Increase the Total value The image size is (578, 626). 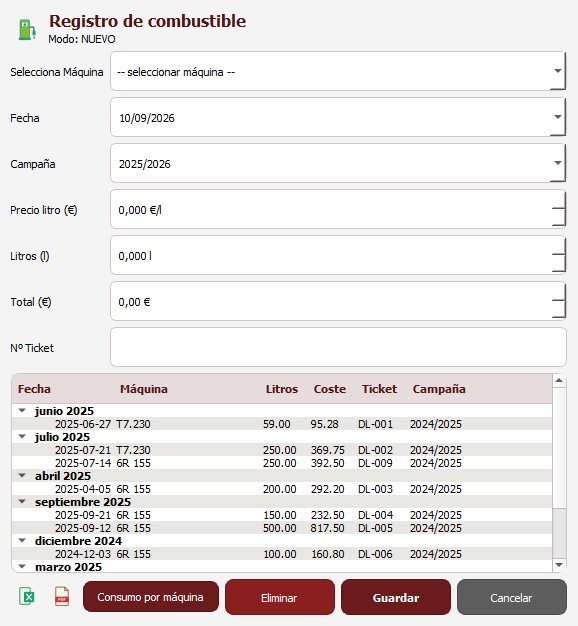coord(558,292)
